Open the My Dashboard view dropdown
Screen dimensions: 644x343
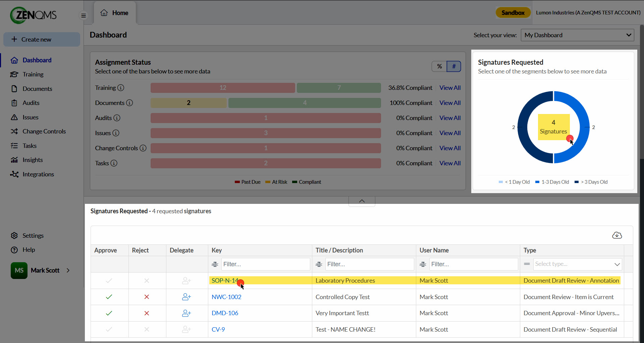[577, 35]
